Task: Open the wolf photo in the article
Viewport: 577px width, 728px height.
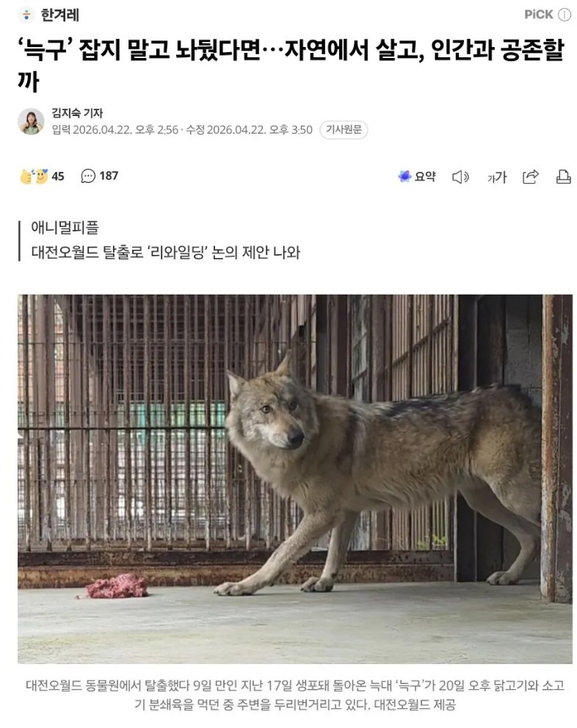Action: [x=295, y=479]
